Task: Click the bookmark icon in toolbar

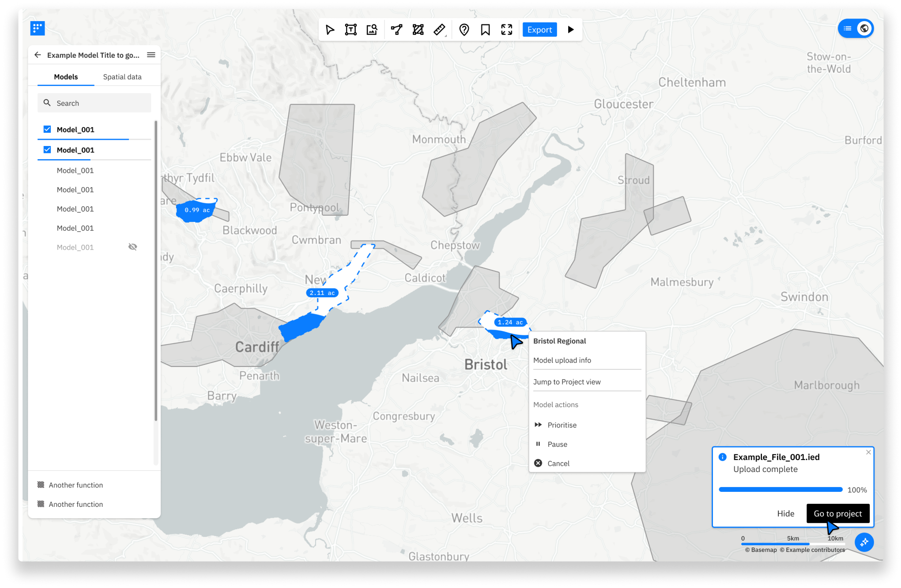Action: coord(485,30)
